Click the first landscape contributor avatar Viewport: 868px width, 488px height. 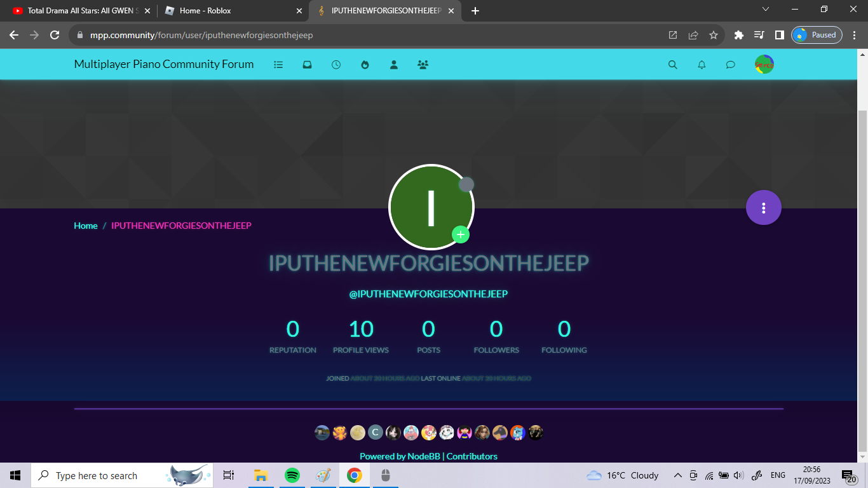[x=322, y=433]
